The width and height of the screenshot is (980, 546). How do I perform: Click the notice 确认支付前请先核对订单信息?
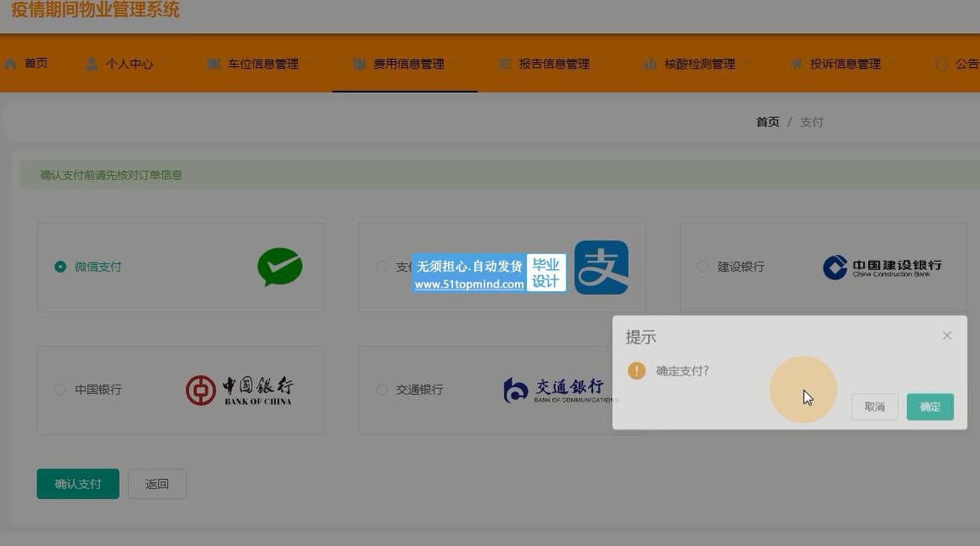click(110, 175)
